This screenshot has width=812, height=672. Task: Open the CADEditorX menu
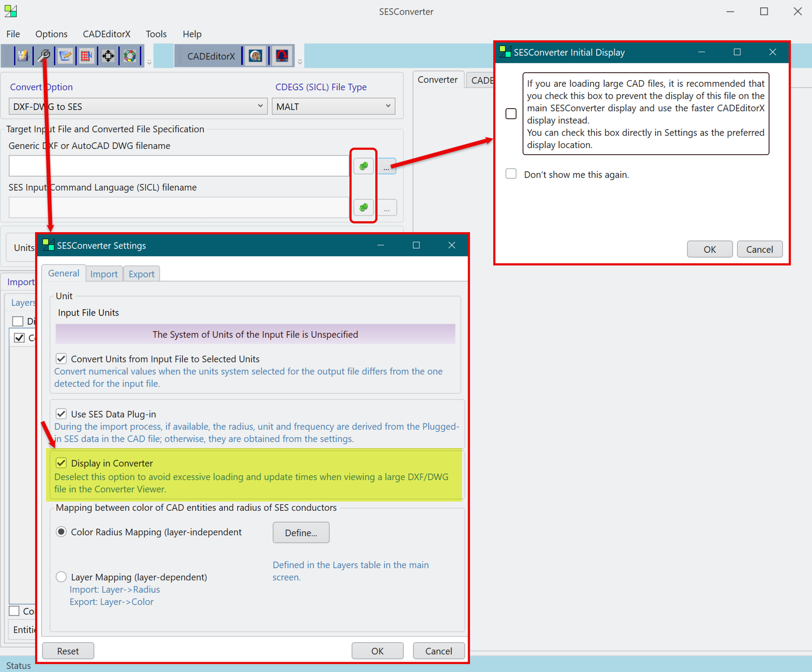coord(107,34)
